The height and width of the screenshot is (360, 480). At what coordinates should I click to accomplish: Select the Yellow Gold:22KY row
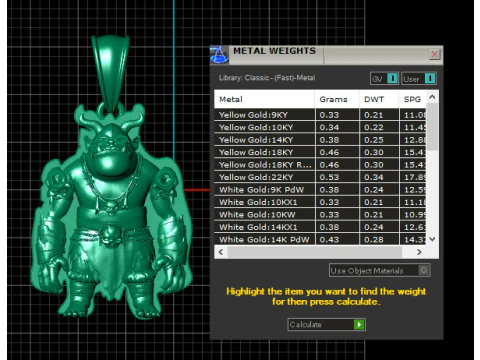pos(320,177)
